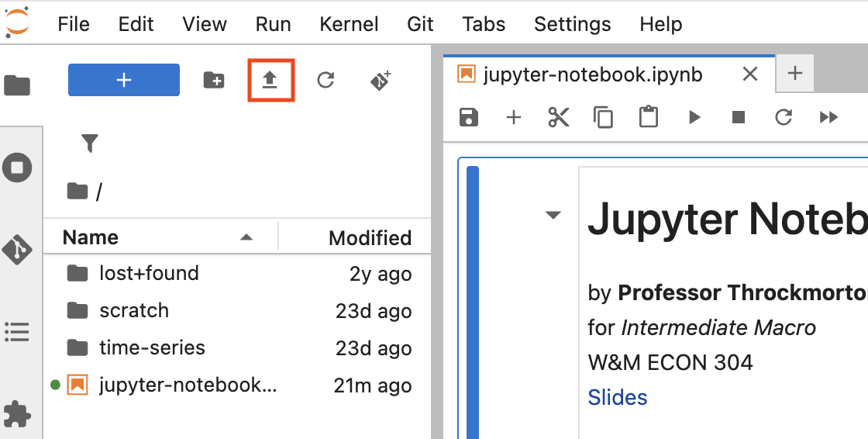Follow the Slides link
The image size is (868, 439).
click(617, 397)
